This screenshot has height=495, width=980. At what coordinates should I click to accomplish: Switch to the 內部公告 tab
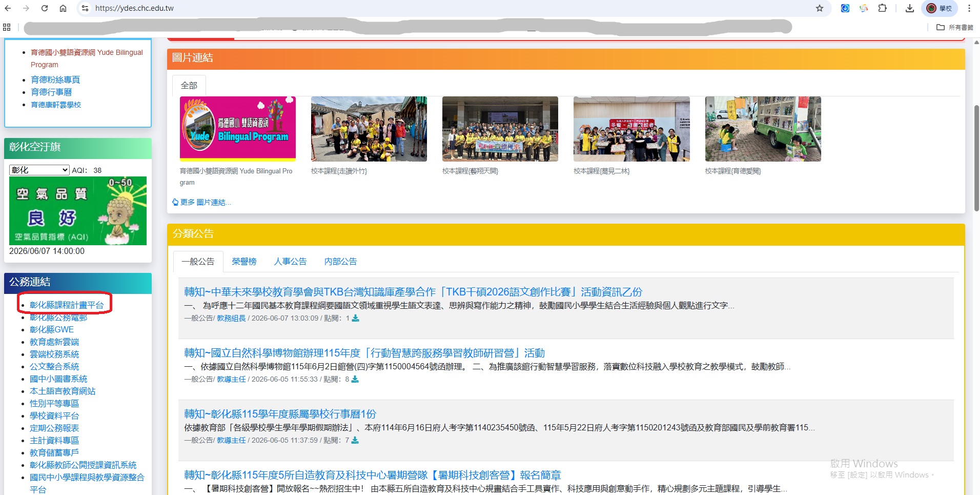tap(340, 262)
